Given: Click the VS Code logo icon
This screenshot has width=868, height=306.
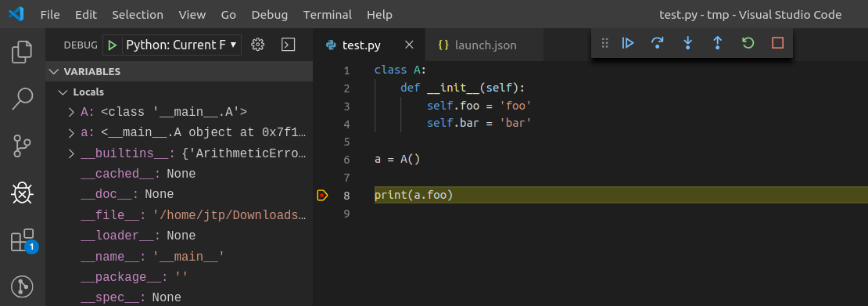Looking at the screenshot, I should [x=16, y=14].
